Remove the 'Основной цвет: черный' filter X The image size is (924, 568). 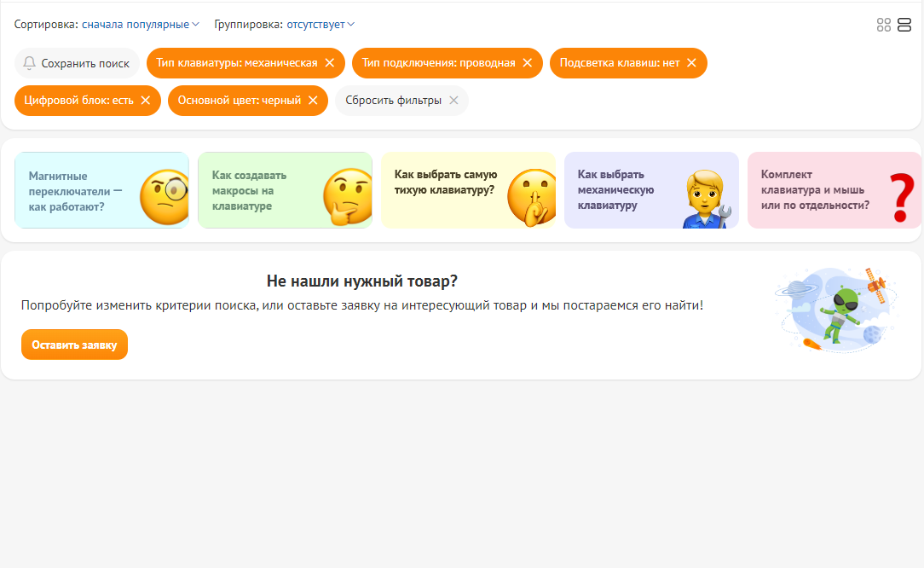click(313, 101)
